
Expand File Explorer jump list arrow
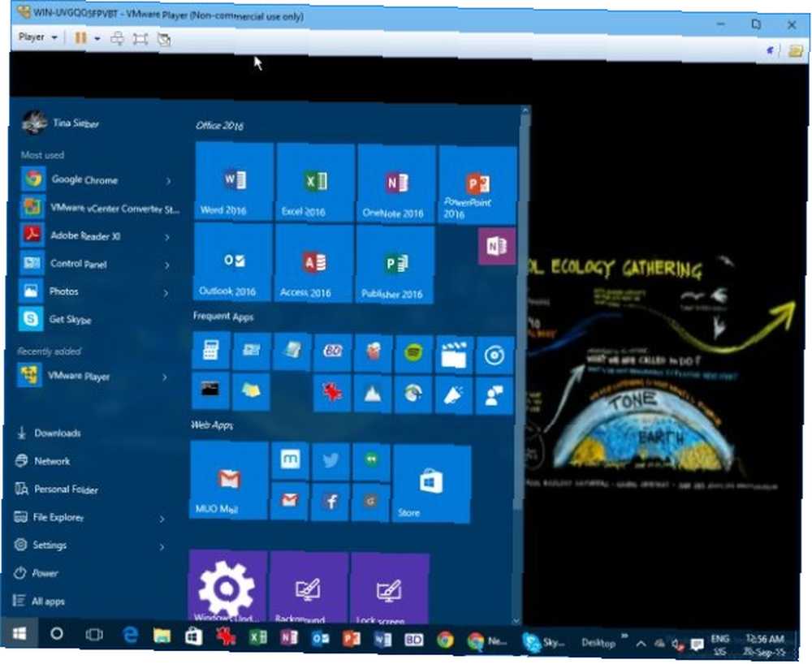[x=162, y=519]
